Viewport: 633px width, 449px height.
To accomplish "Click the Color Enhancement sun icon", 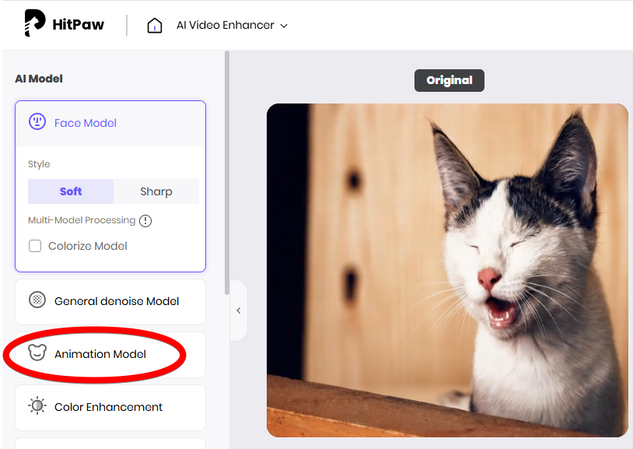I will tap(37, 406).
